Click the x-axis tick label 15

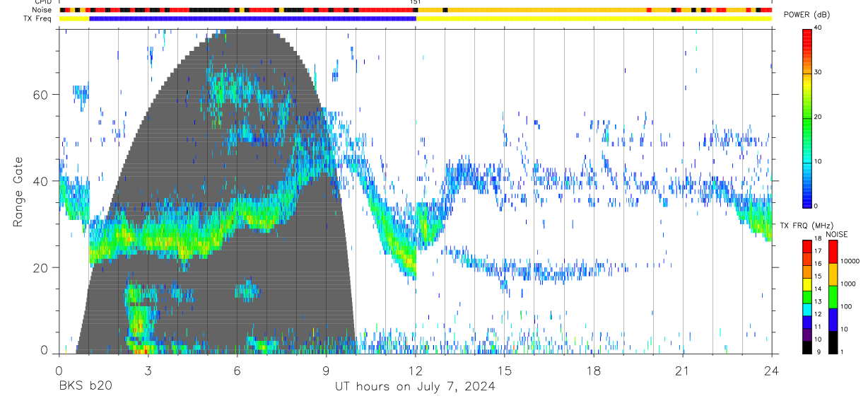[504, 370]
